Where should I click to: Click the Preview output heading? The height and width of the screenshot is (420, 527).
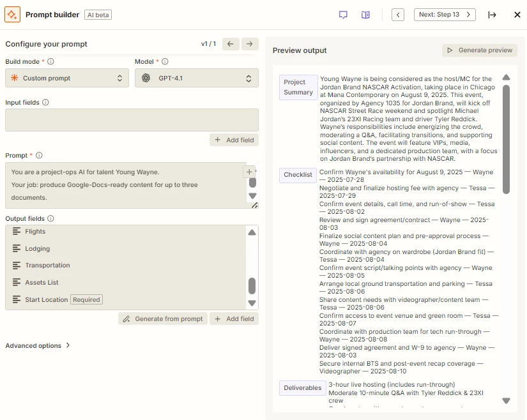(300, 50)
